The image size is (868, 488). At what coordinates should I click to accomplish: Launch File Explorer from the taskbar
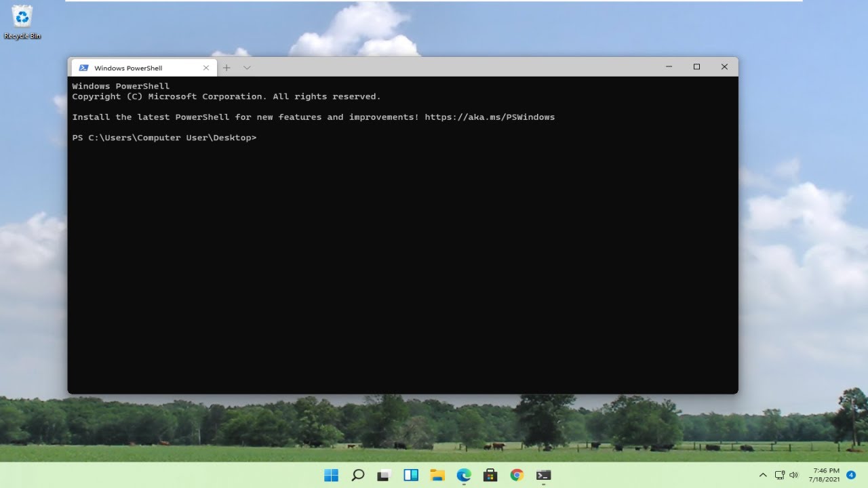[x=437, y=475]
